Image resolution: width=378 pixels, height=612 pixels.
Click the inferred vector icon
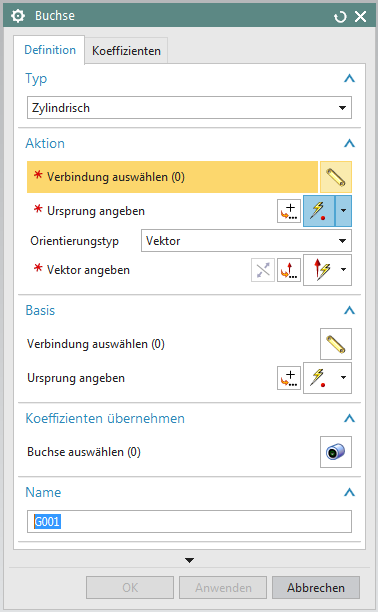click(x=323, y=270)
